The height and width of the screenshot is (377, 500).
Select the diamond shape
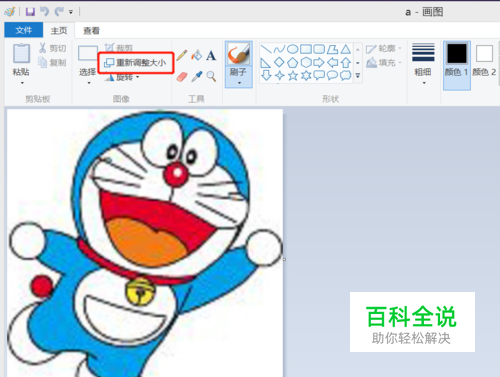(279, 62)
